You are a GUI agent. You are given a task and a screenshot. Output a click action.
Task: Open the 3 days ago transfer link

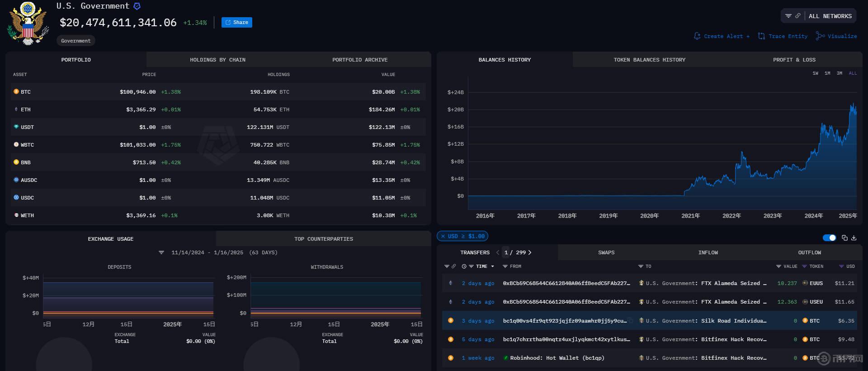(x=478, y=321)
